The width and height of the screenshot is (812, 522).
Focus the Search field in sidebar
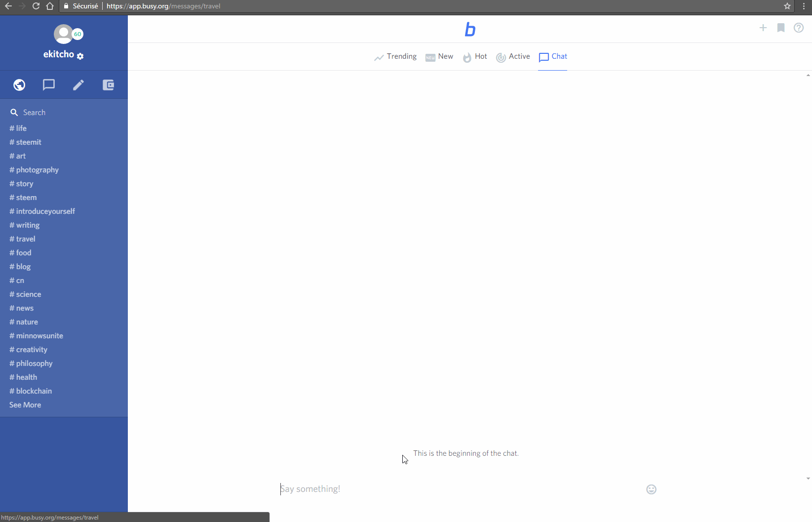click(64, 113)
